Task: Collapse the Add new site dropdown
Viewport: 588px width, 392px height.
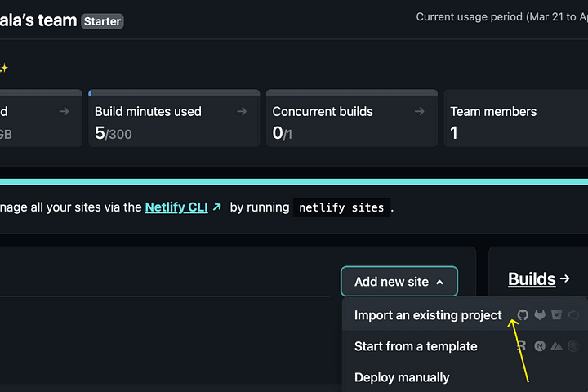Action: coord(399,281)
